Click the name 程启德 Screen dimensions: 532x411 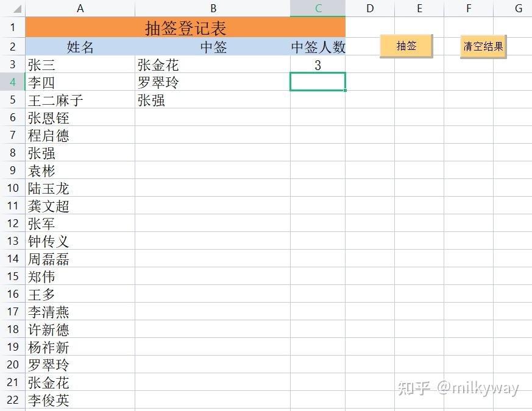pos(49,135)
